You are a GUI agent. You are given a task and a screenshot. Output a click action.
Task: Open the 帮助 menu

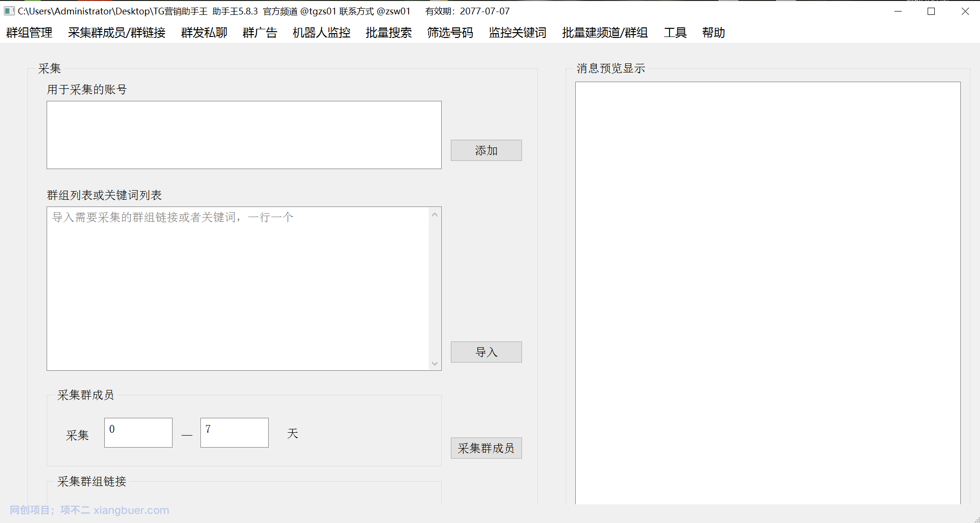[714, 33]
